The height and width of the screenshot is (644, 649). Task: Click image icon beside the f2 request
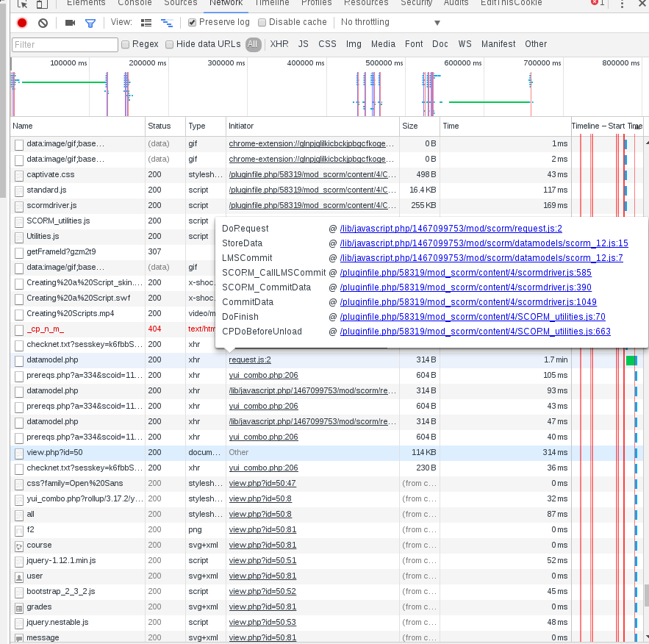pyautogui.click(x=18, y=531)
